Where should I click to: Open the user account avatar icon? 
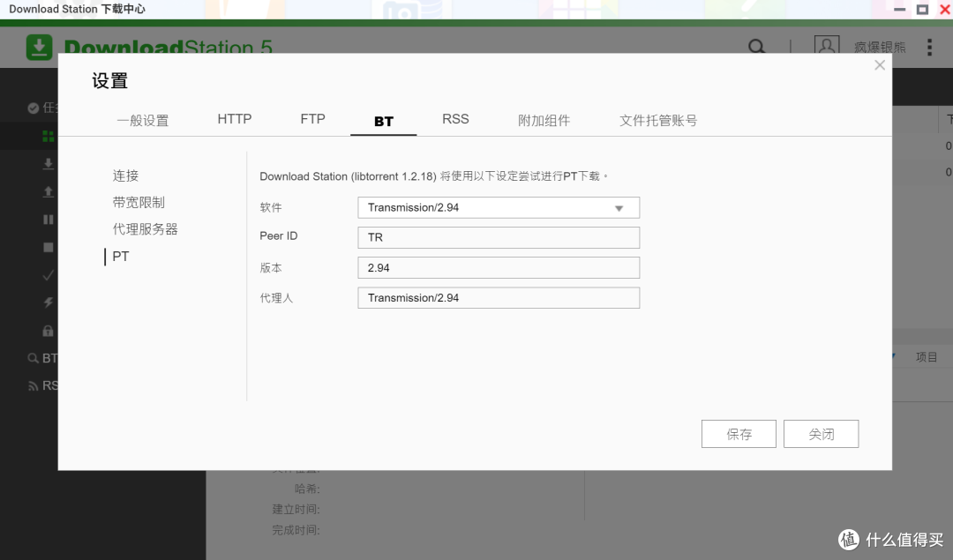tap(827, 46)
